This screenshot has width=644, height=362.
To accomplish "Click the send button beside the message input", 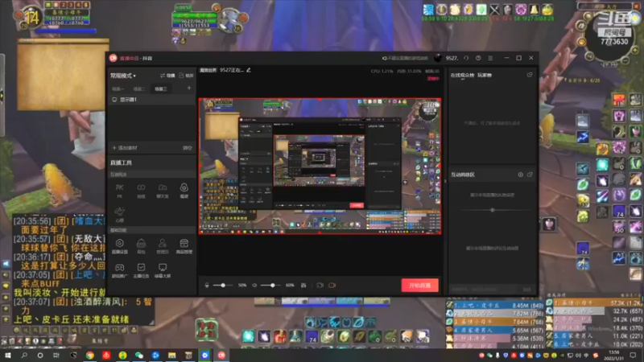I will (x=527, y=290).
